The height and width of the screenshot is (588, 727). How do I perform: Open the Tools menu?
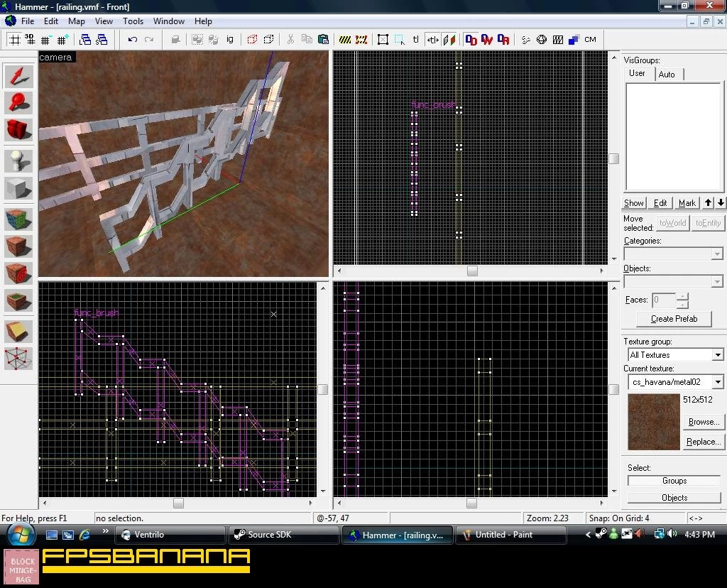[133, 21]
